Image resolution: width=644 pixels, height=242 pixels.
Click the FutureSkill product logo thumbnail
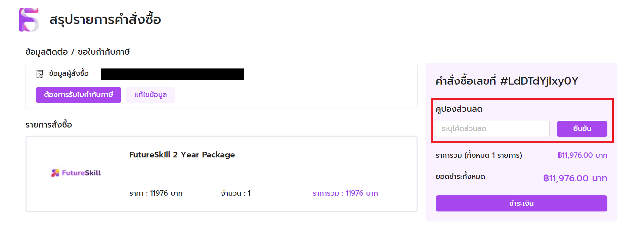(76, 173)
